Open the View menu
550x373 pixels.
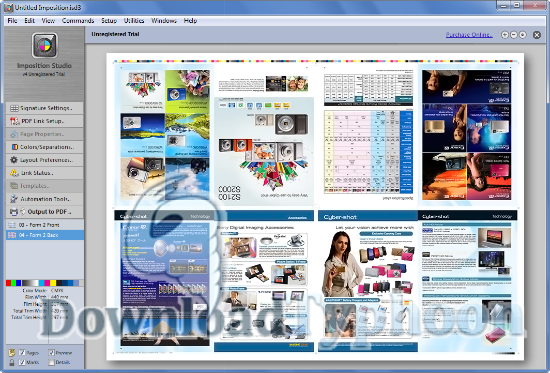click(48, 21)
